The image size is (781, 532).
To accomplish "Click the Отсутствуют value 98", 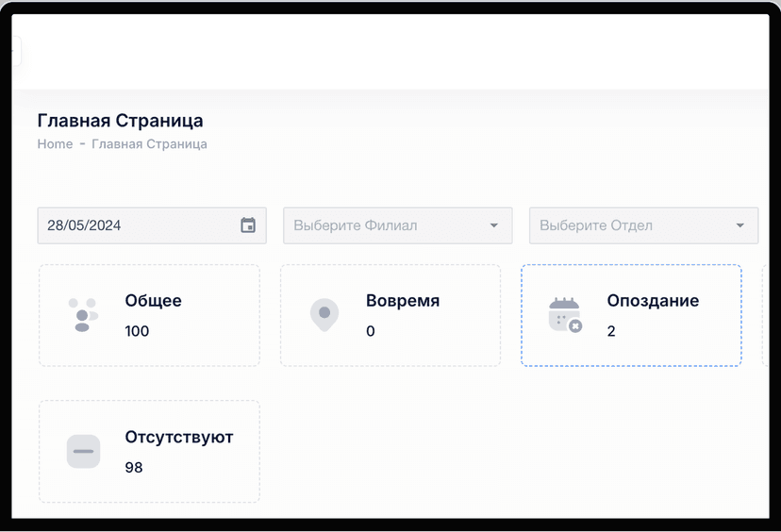I will click(x=134, y=468).
